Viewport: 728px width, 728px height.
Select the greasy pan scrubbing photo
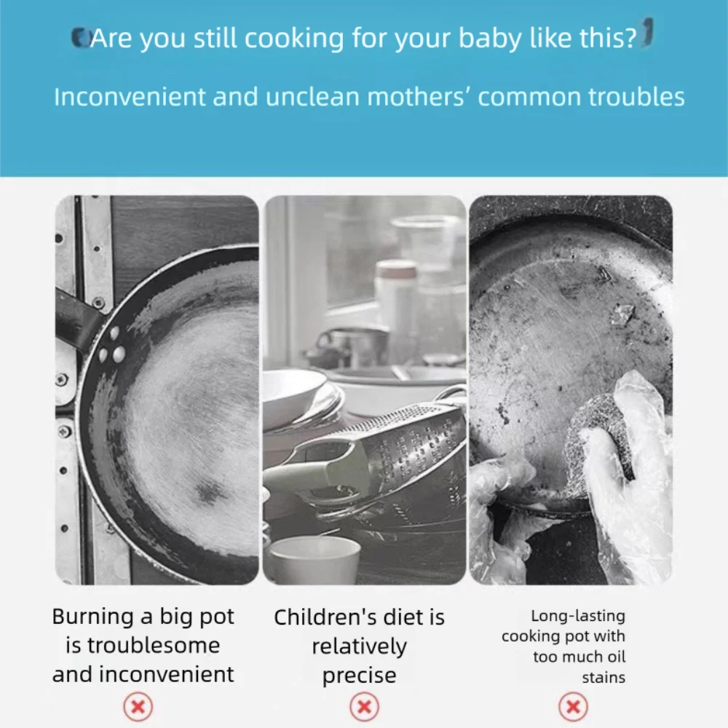(x=571, y=389)
